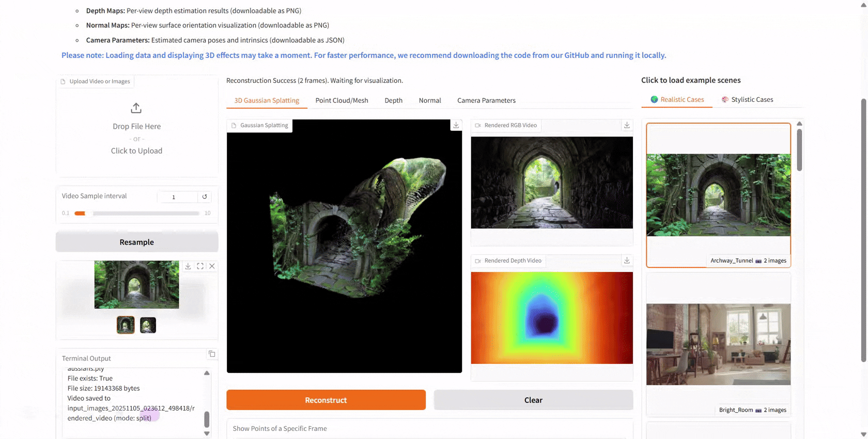Show the Stylistic Cases examples
The height and width of the screenshot is (439, 868).
pos(747,99)
